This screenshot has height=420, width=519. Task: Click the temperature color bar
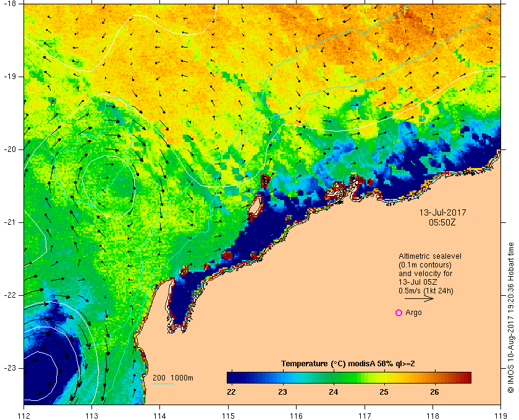[349, 377]
